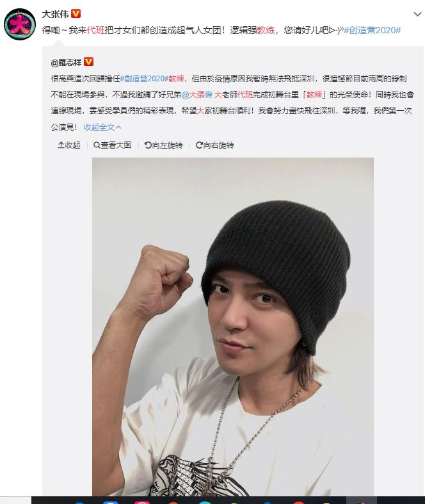Screen dimensions: 425x504
Task: Click the verified badge beside 大张伟
Action: pos(76,13)
